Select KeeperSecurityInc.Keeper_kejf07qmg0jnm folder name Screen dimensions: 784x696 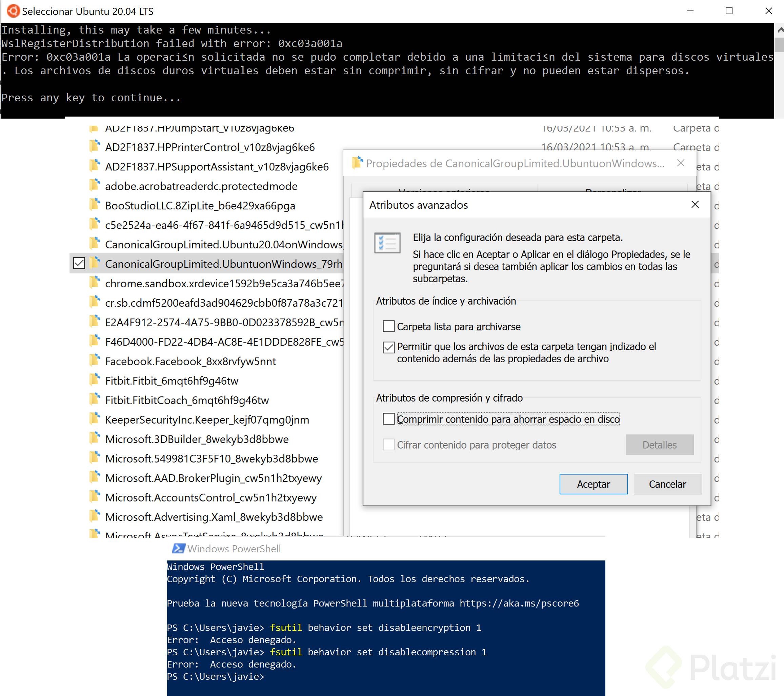pos(207,420)
